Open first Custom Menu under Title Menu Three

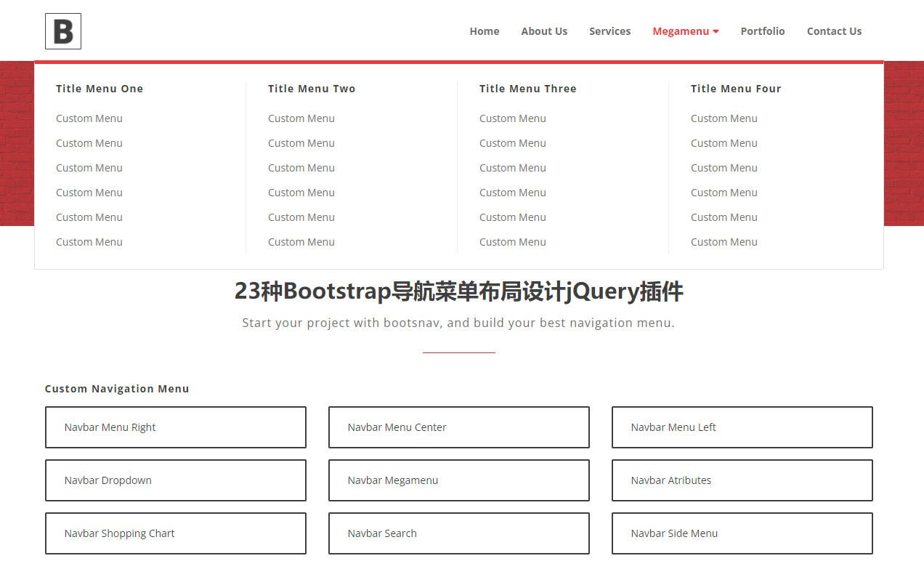[513, 118]
